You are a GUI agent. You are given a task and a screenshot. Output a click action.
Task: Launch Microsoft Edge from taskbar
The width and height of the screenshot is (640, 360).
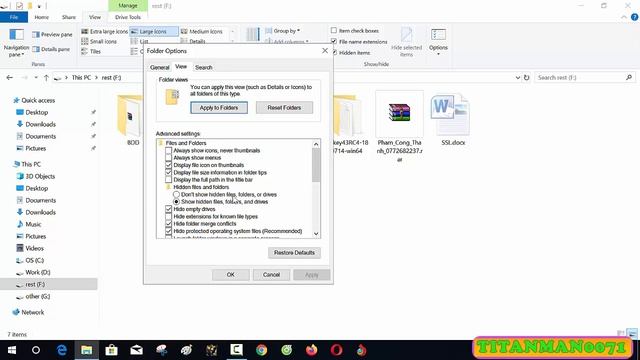click(x=62, y=350)
